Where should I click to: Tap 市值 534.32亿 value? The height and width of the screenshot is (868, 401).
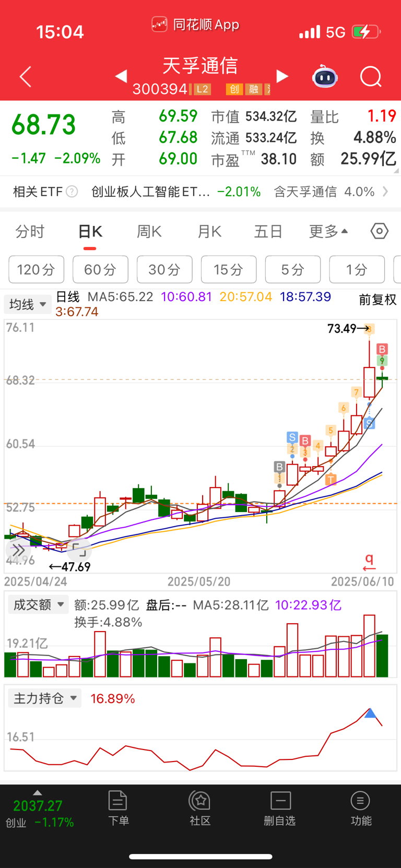271,116
